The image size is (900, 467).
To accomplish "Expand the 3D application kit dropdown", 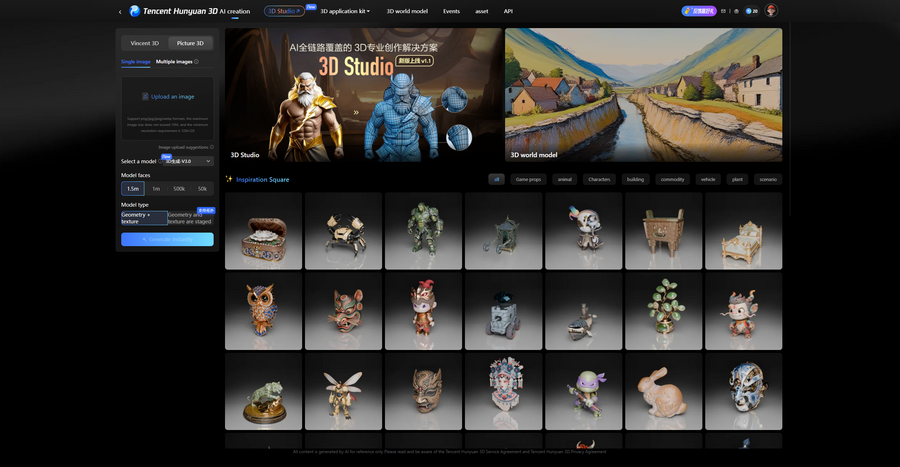I will click(345, 11).
